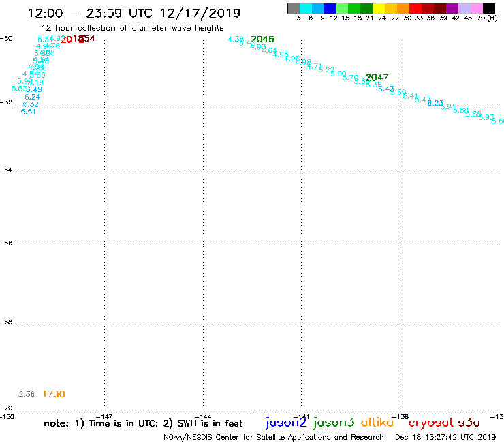The image size is (504, 443).
Task: Click the '70 (ft)' color bar label
Action: (487, 18)
